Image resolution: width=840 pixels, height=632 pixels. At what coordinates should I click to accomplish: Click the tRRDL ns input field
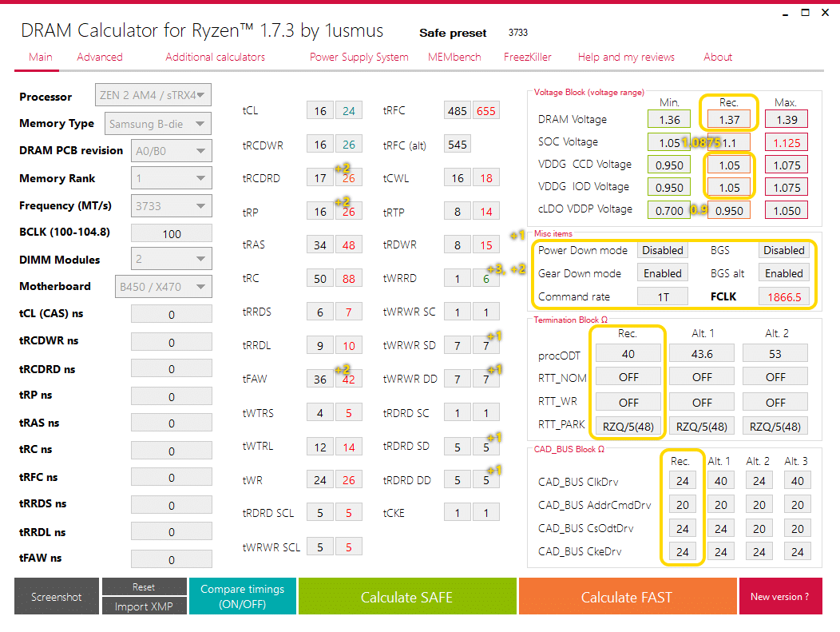[x=172, y=532]
